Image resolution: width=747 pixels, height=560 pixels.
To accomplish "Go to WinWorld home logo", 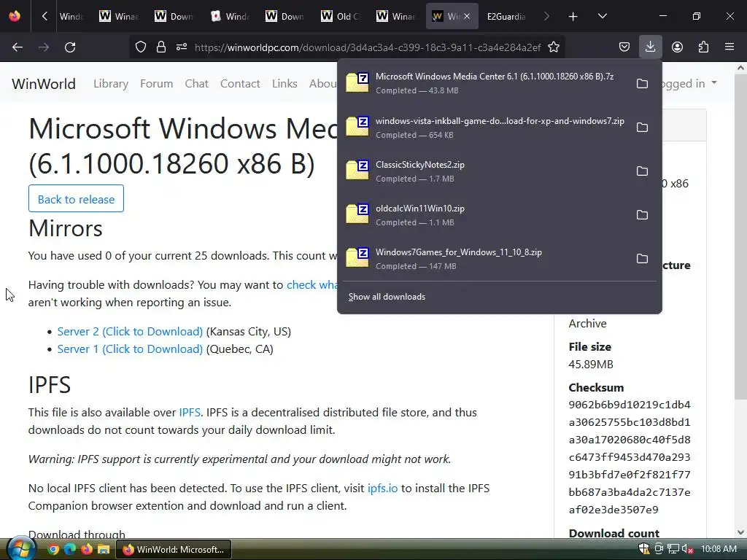I will click(43, 84).
